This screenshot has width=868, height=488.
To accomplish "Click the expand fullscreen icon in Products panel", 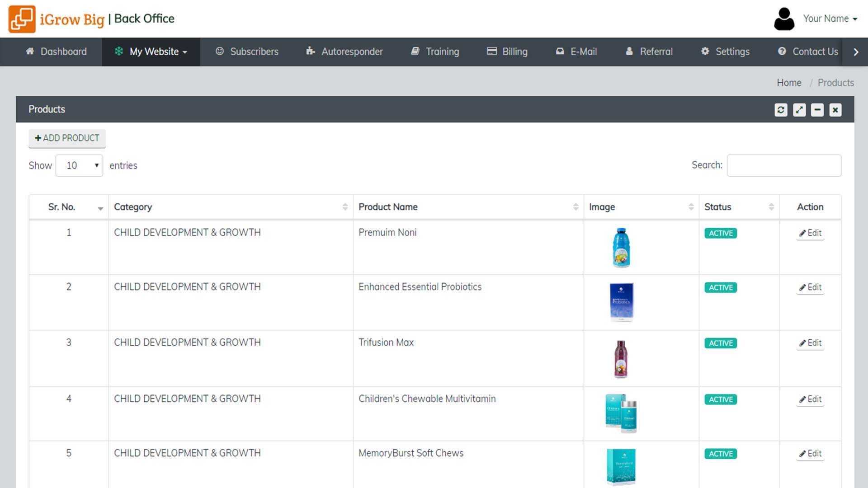I will tap(799, 110).
